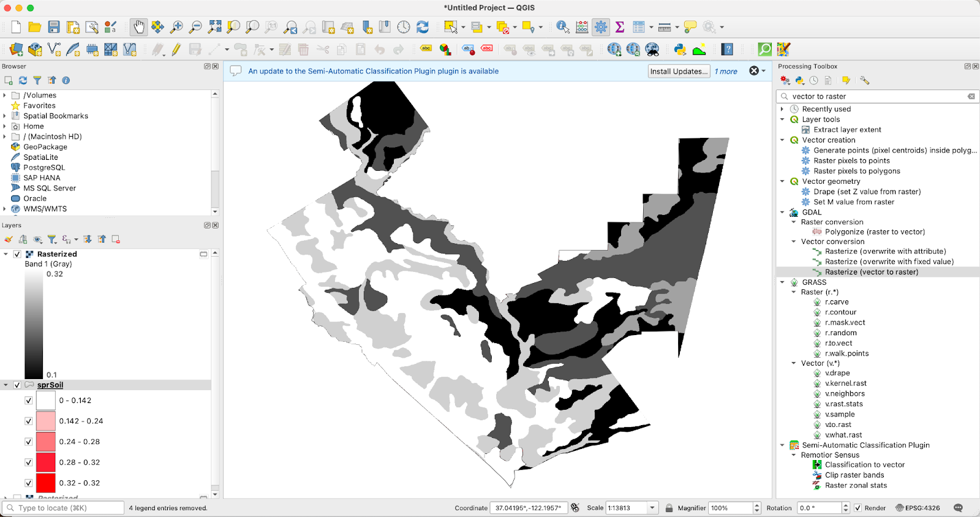Uncheck the 0.142 - 0.24 legend class
The image size is (980, 517).
(x=29, y=421)
